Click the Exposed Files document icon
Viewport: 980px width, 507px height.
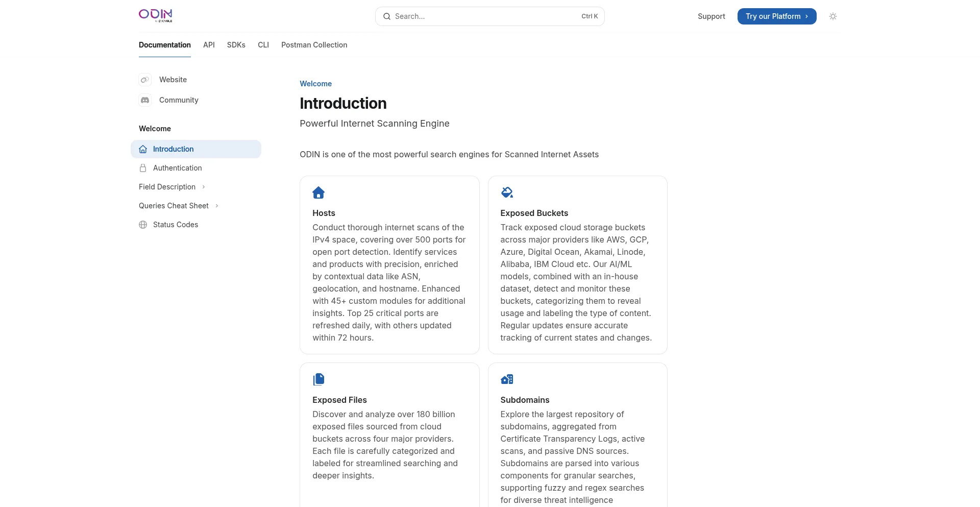318,379
